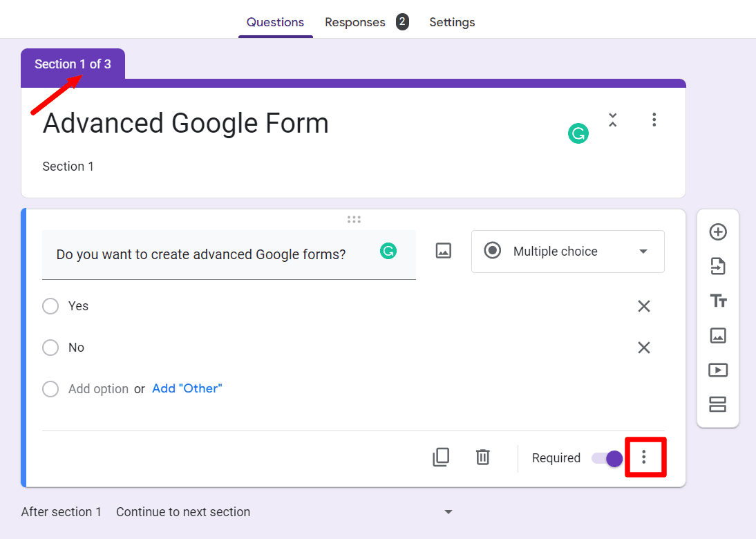
Task: Click the Grammarly icon in form title
Action: pos(578,133)
